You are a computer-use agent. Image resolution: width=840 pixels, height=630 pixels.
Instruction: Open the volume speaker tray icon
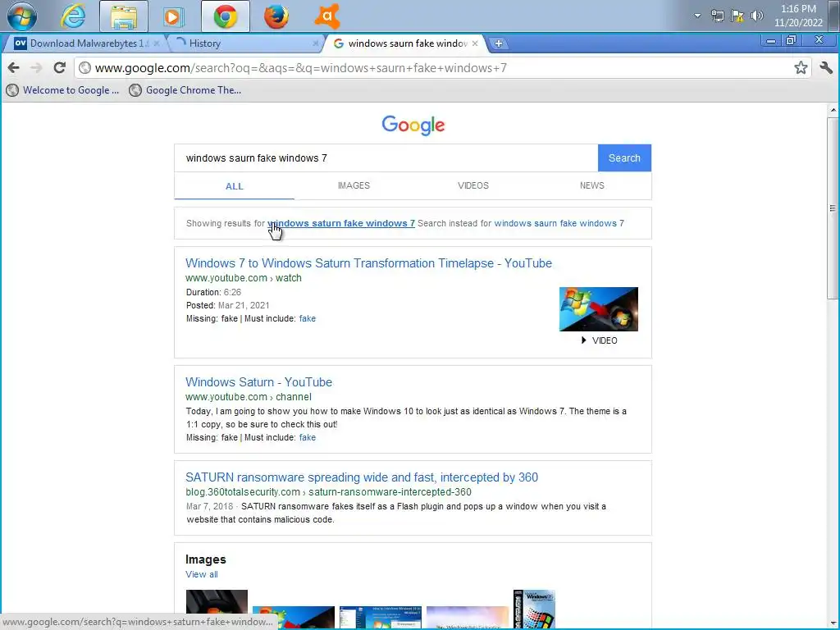[756, 16]
